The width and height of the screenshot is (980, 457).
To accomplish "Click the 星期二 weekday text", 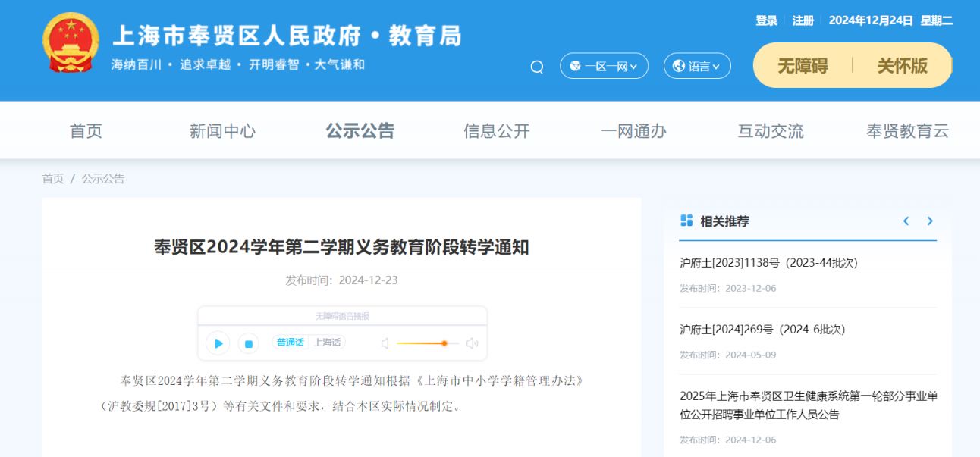I will click(937, 20).
